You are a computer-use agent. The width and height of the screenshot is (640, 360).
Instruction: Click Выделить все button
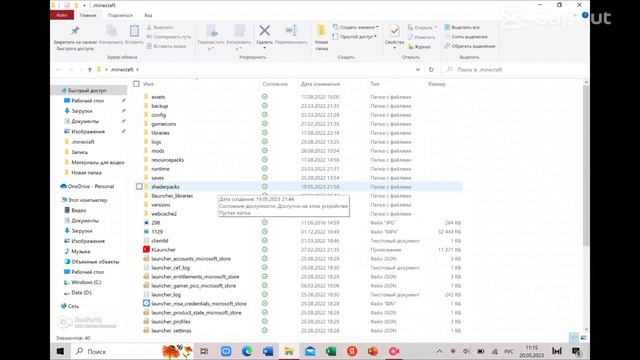[462, 27]
